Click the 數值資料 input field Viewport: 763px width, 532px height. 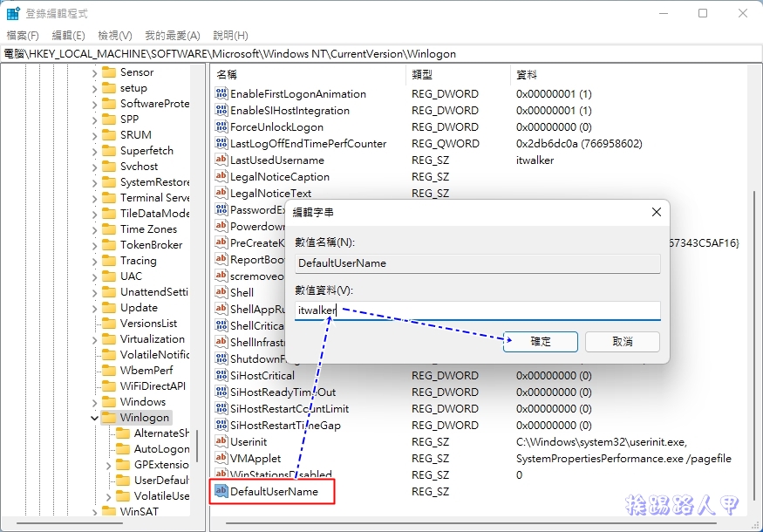tap(477, 310)
